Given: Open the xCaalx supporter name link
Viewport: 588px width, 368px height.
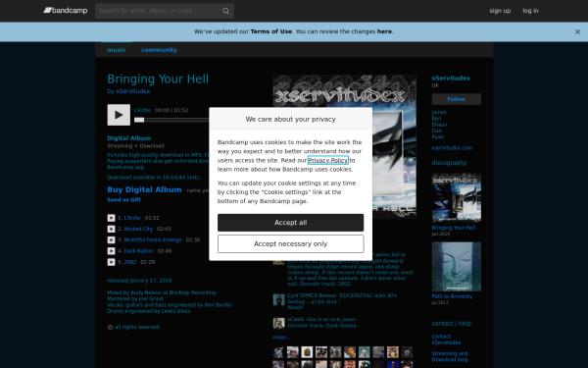Looking at the screenshot, I should pyautogui.click(x=296, y=319).
